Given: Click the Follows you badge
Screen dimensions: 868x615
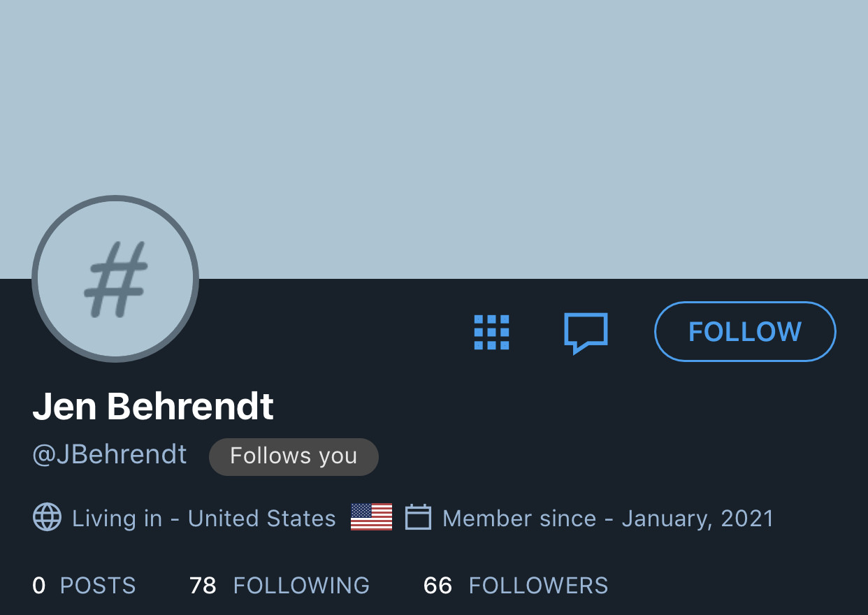Looking at the screenshot, I should 294,456.
